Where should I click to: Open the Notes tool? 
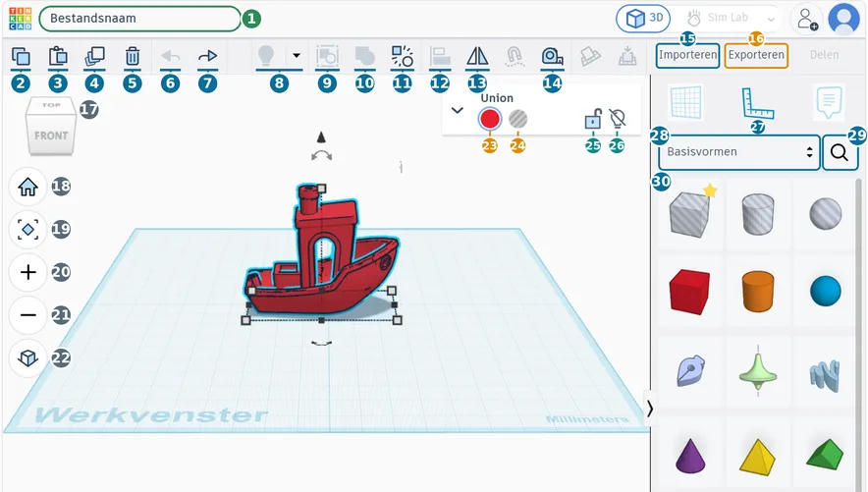click(x=829, y=102)
